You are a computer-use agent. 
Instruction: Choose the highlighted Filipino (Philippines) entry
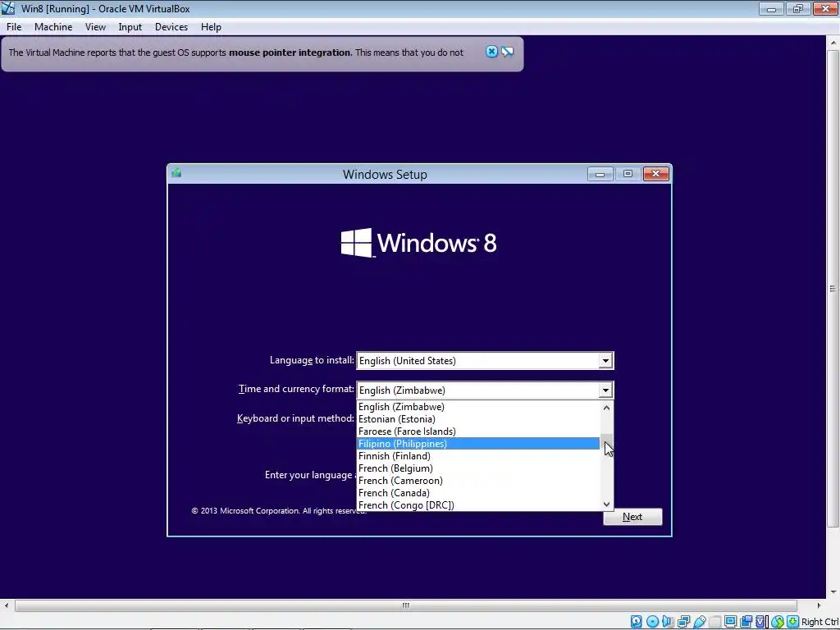pyautogui.click(x=478, y=444)
